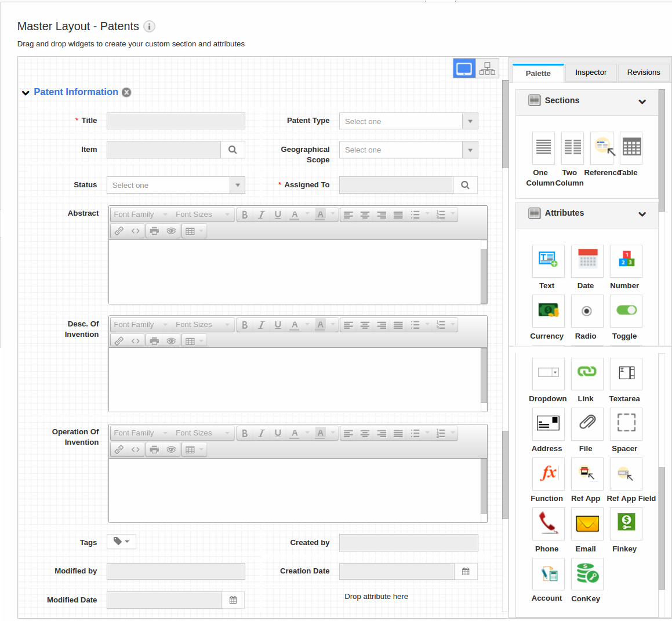Pick the Currency attribute widget
The height and width of the screenshot is (621, 672).
(548, 311)
